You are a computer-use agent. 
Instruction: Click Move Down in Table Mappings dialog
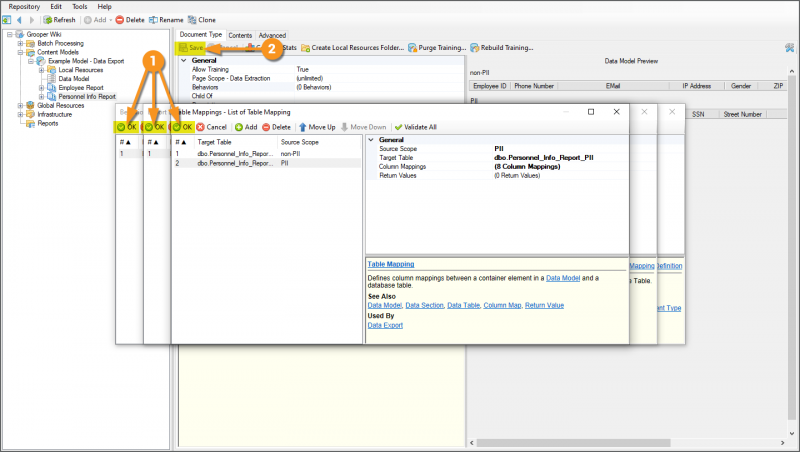tap(363, 127)
